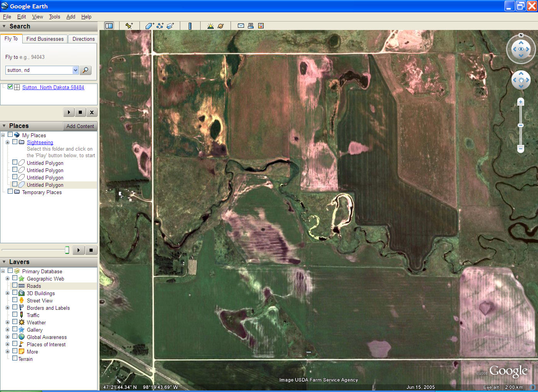This screenshot has width=538, height=392.
Task: Click the Weather layer sun icon
Action: tap(22, 322)
